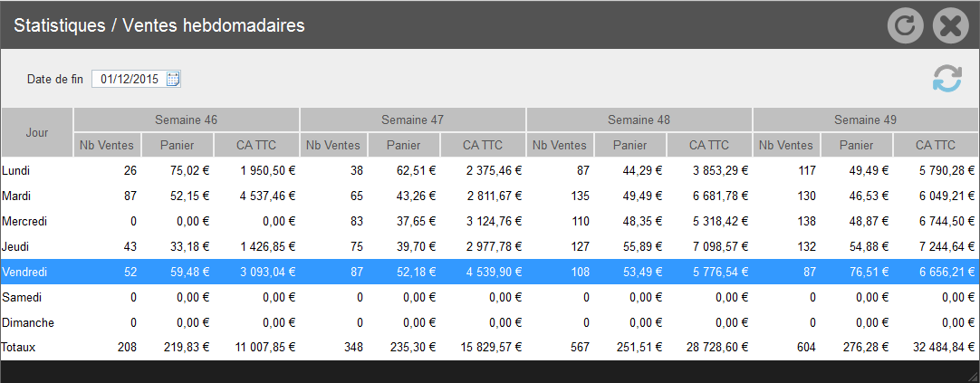Select the Semaine 49 column header
The width and height of the screenshot is (980, 383).
866,120
